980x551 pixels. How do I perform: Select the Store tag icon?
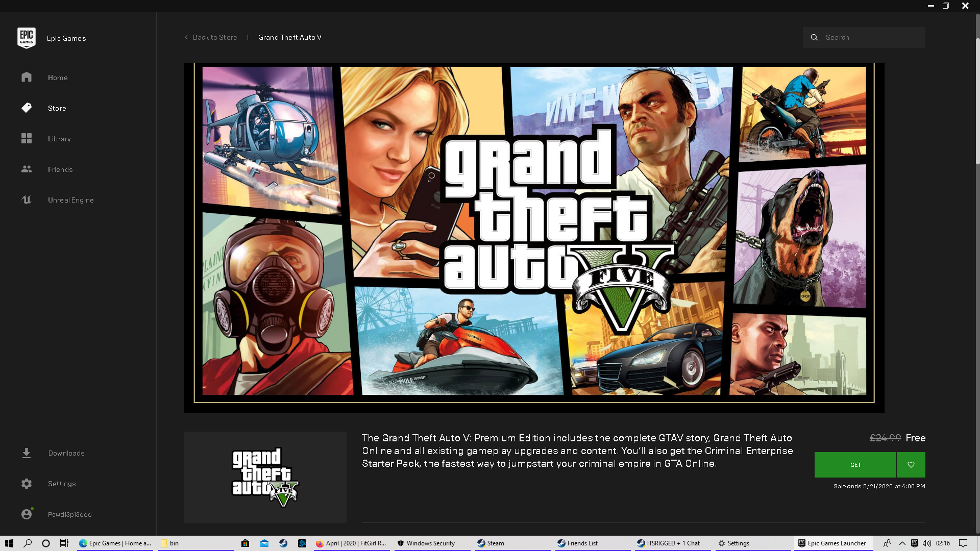point(27,108)
